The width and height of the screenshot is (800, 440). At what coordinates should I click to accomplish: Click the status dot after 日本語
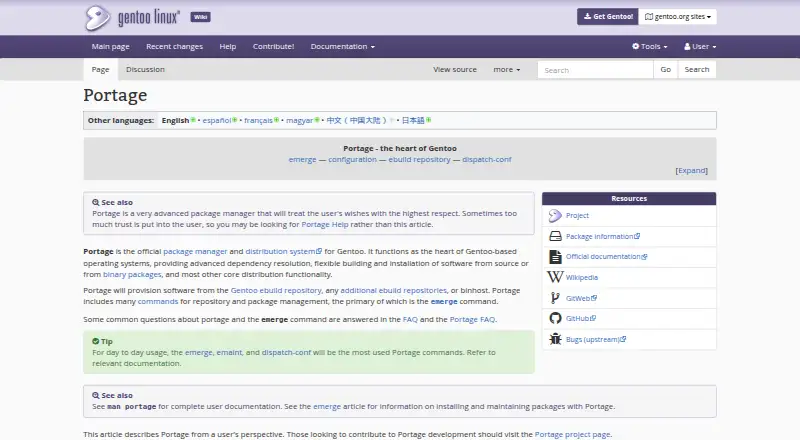(429, 120)
